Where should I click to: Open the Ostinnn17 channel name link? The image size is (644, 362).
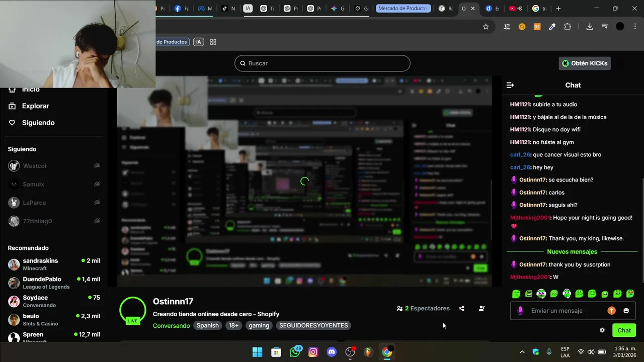tap(173, 302)
